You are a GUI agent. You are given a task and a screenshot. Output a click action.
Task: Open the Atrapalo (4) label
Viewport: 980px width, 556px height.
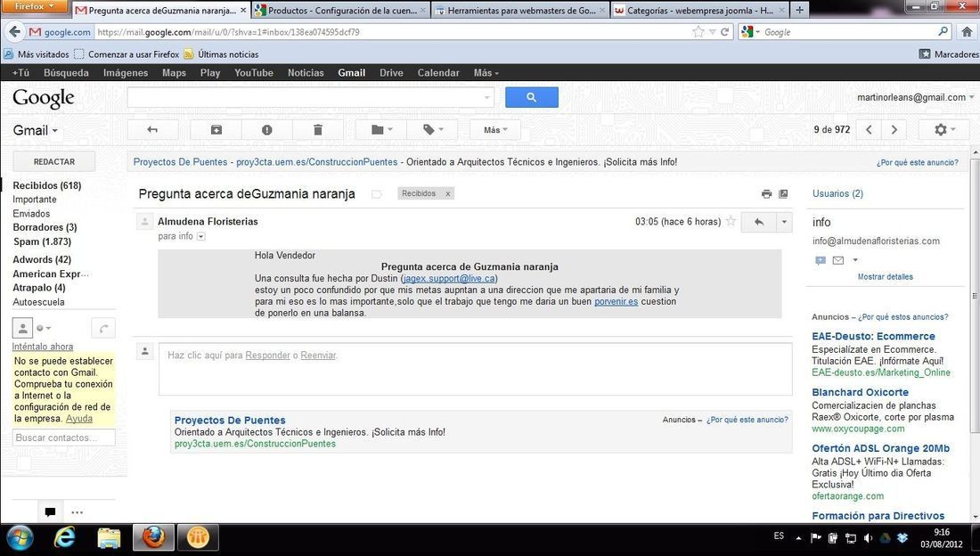tap(38, 288)
